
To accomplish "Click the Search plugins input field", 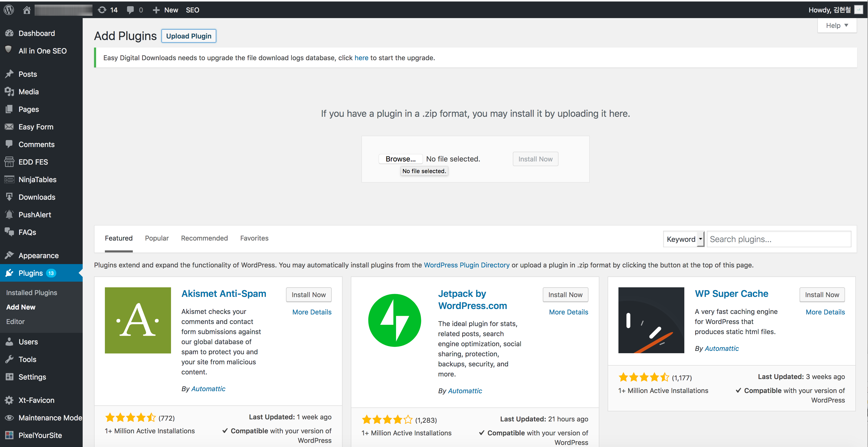I will (779, 239).
